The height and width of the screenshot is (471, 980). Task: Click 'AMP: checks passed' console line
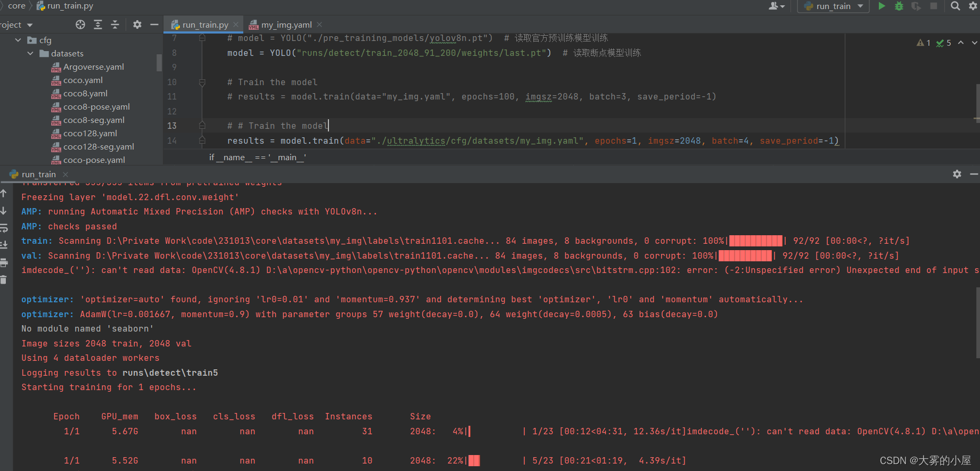click(69, 226)
